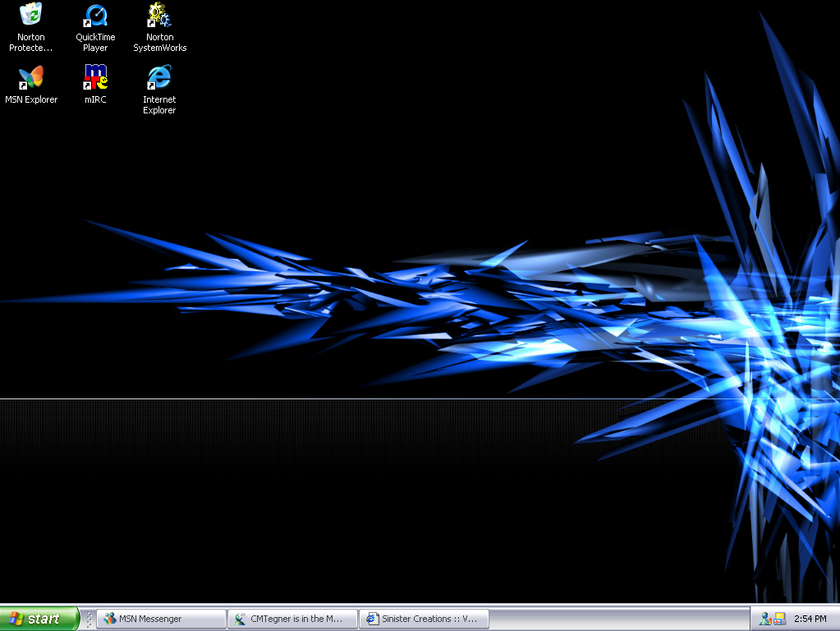
Task: Open the Windows start menu
Action: pos(39,619)
